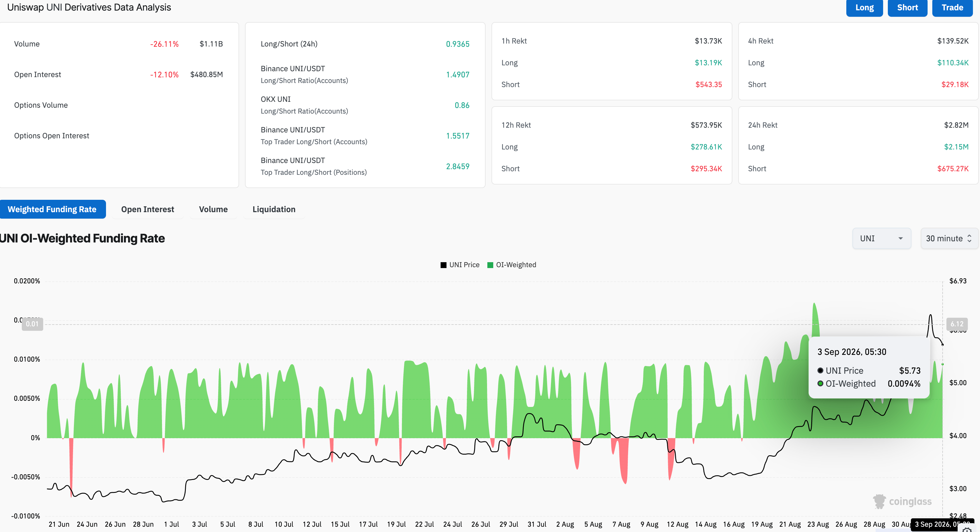This screenshot has height=532, width=980.
Task: Click the UNI dropdown arrow
Action: pyautogui.click(x=900, y=238)
